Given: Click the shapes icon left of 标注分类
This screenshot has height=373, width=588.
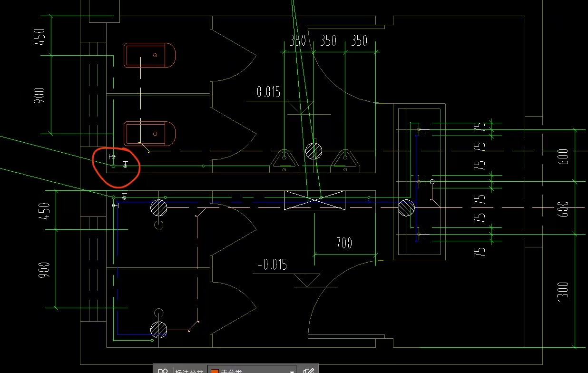Looking at the screenshot, I should pos(163,371).
